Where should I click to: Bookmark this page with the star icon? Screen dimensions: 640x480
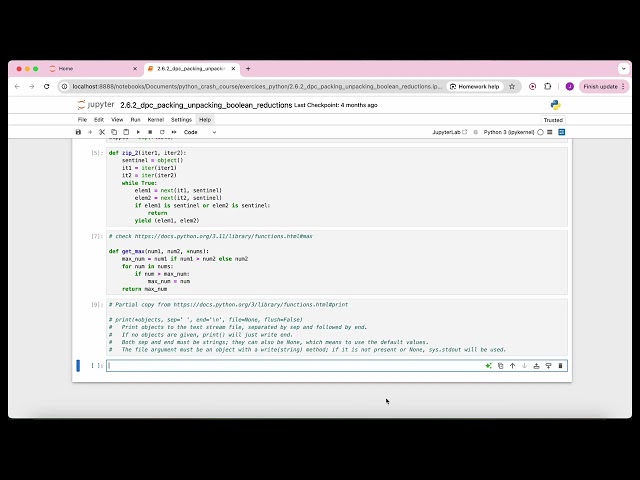(x=512, y=87)
